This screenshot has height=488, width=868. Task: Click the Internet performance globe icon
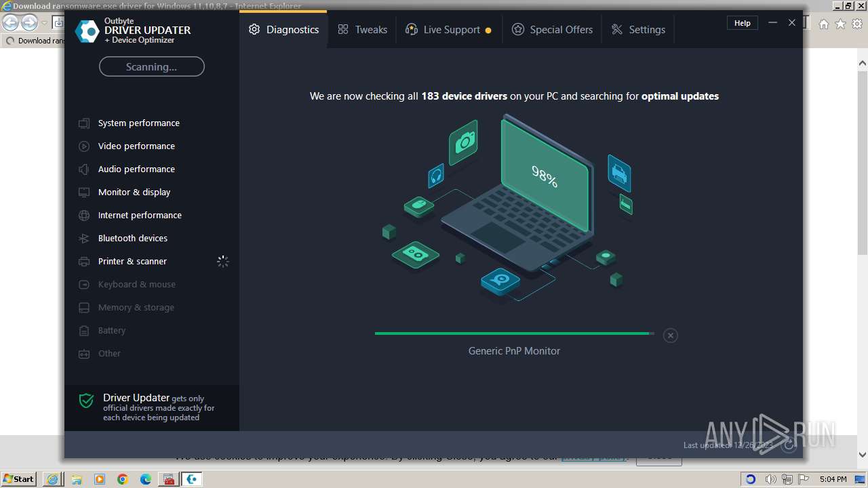[x=84, y=216]
